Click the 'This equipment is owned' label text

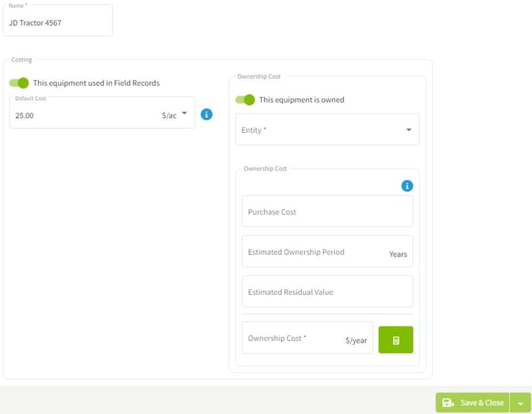tap(302, 100)
